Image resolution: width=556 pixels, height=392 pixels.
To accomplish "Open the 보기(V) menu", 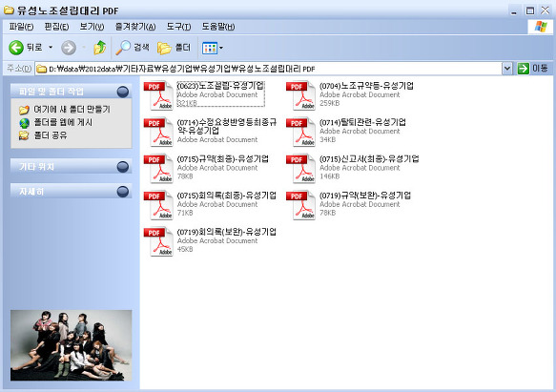I will tap(92, 27).
